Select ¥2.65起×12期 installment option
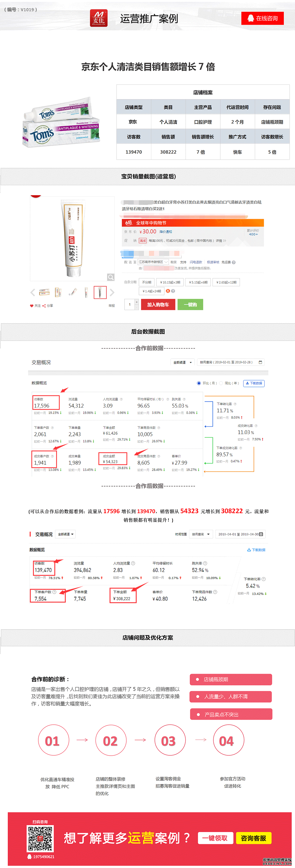 [x=226, y=282]
